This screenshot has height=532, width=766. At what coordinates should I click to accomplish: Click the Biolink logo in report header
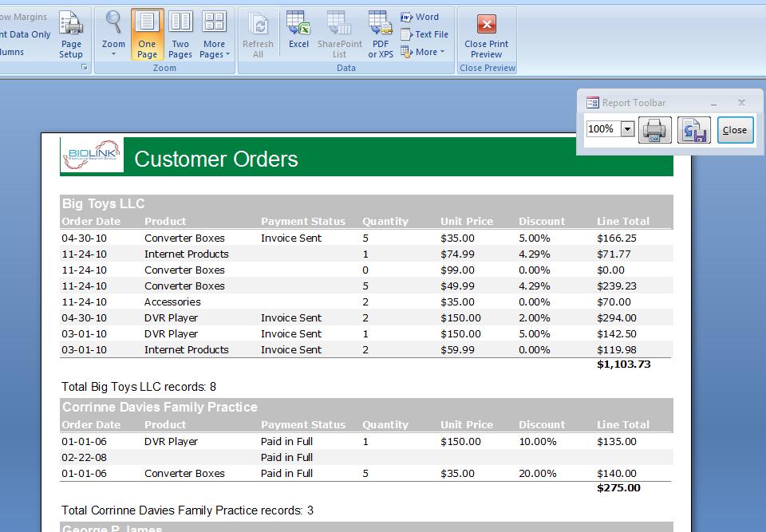91,156
